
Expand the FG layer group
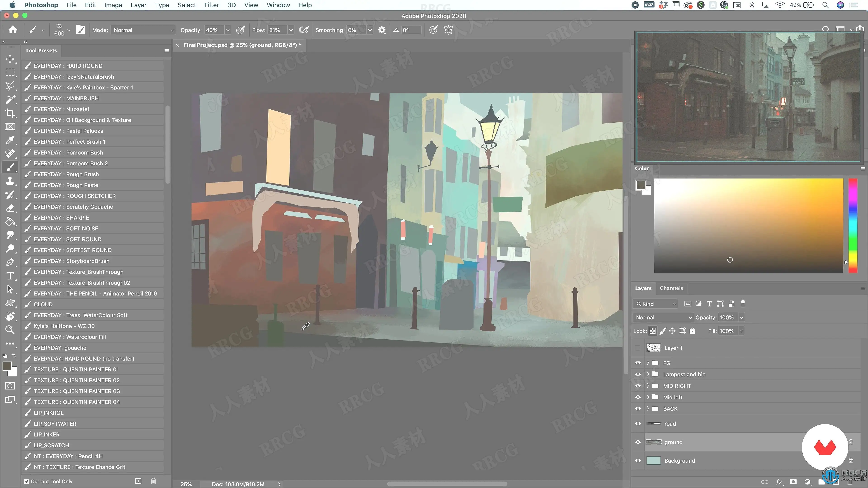pyautogui.click(x=648, y=363)
